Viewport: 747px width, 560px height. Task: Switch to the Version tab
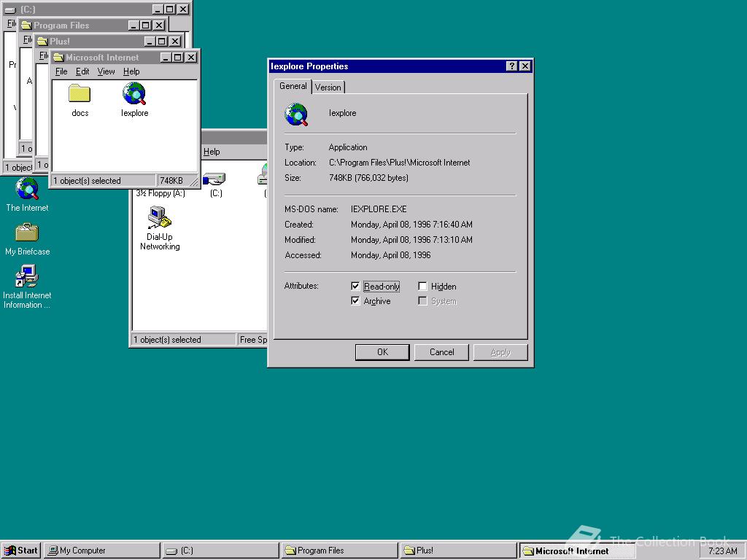pyautogui.click(x=328, y=87)
